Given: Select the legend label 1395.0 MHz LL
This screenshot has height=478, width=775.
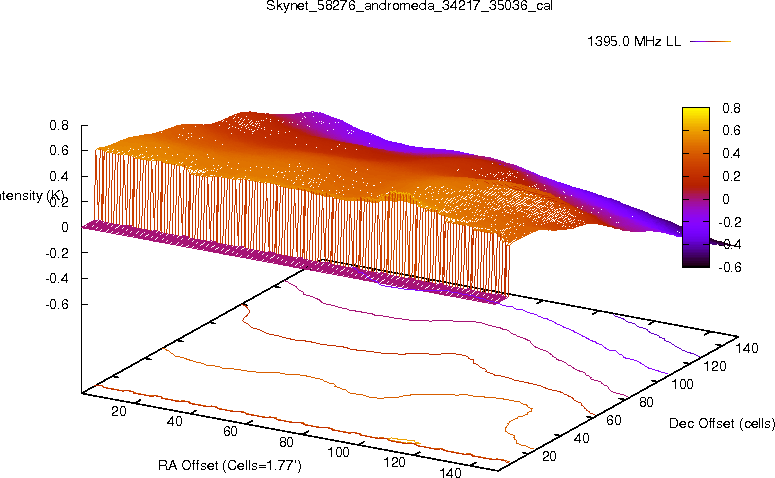Looking at the screenshot, I should (634, 42).
